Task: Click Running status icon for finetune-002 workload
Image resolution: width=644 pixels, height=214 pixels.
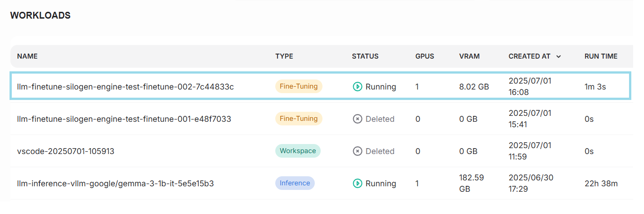Action: point(357,86)
